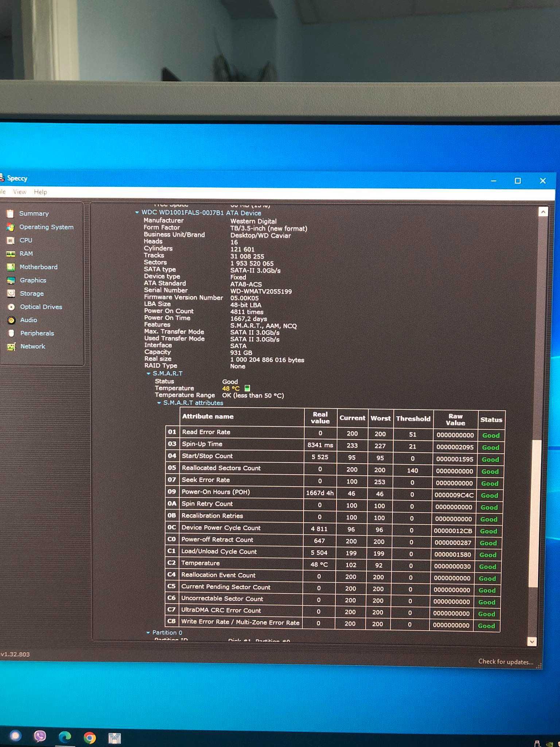Launch Microsoft Edge from taskbar

coord(65,737)
